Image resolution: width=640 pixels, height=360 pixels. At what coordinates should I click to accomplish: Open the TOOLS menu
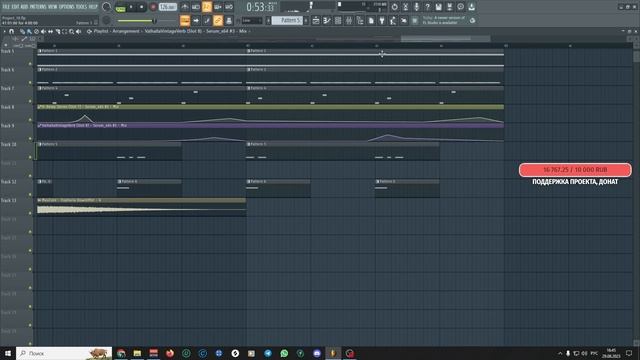81,7
